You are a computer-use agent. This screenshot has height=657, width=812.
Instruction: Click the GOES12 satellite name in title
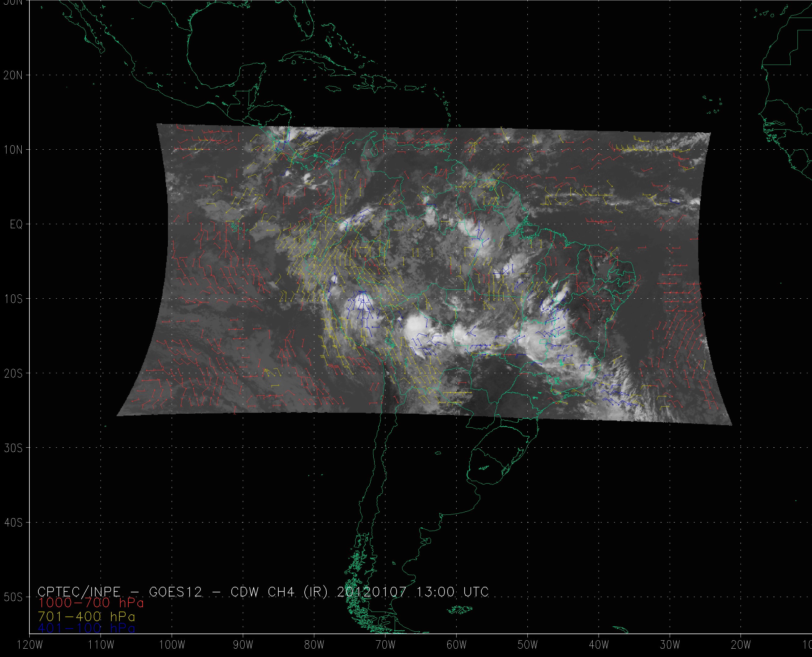176,591
